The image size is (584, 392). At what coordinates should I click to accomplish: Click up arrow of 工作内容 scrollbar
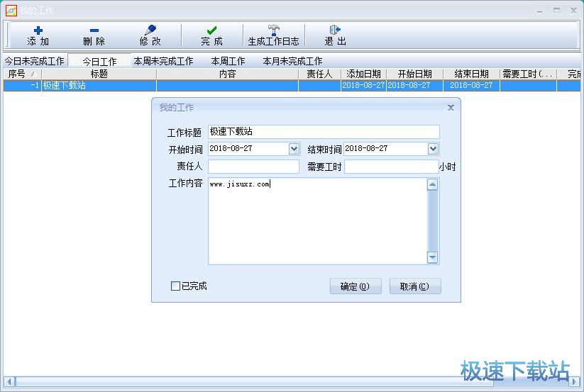click(x=432, y=184)
